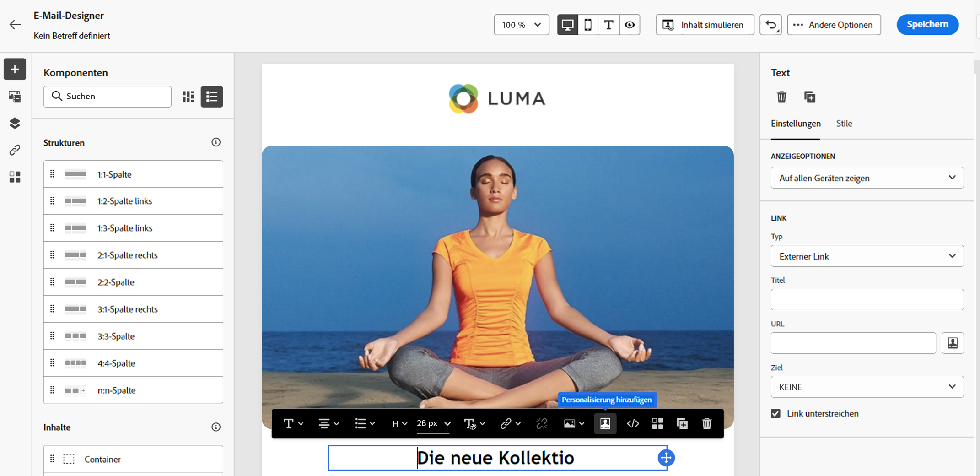Screen dimensions: 980x476
Task: Open insert image menu in toolbar
Action: (574, 424)
